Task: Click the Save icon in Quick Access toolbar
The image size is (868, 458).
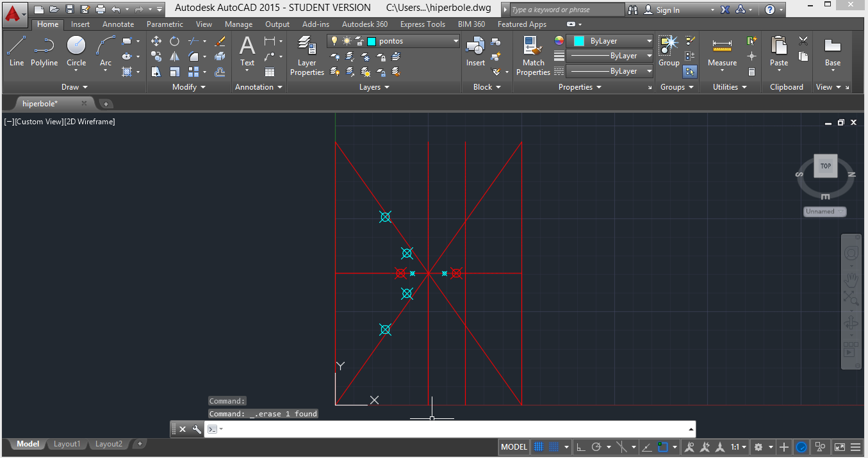Action: pos(70,10)
